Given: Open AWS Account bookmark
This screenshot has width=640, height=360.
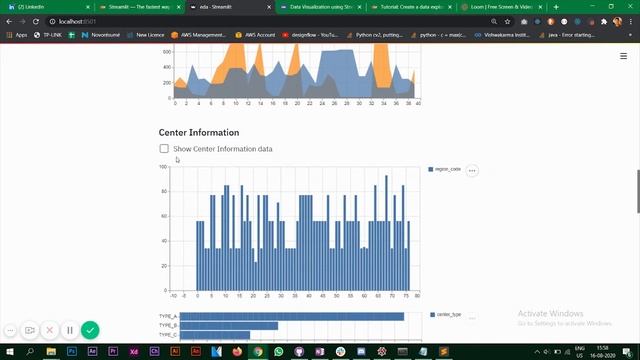Looking at the screenshot, I should click(x=255, y=35).
